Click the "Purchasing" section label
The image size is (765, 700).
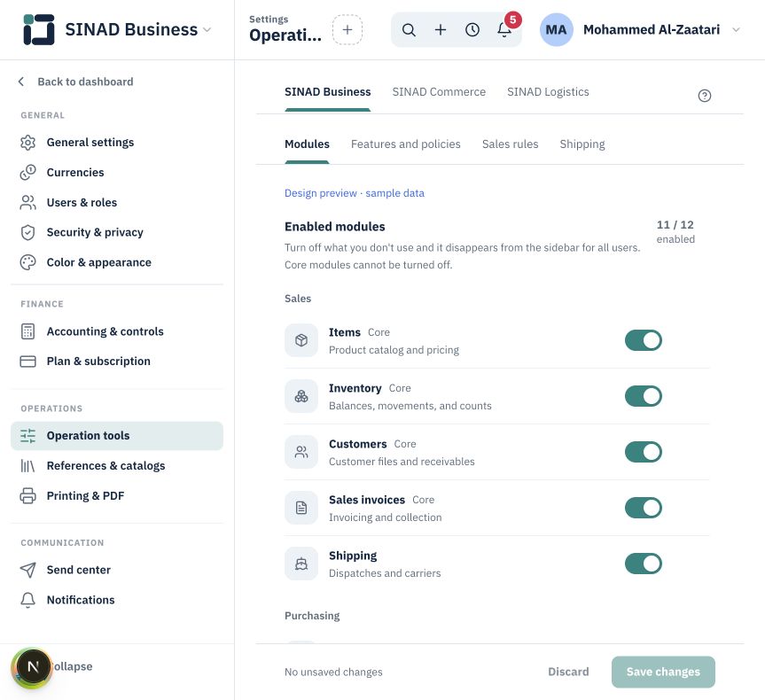[312, 616]
